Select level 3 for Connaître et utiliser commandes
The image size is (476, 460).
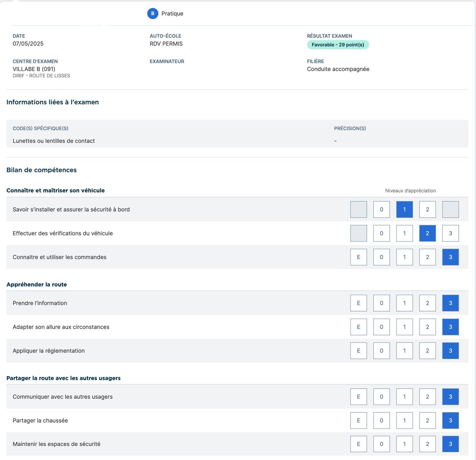pyautogui.click(x=450, y=257)
